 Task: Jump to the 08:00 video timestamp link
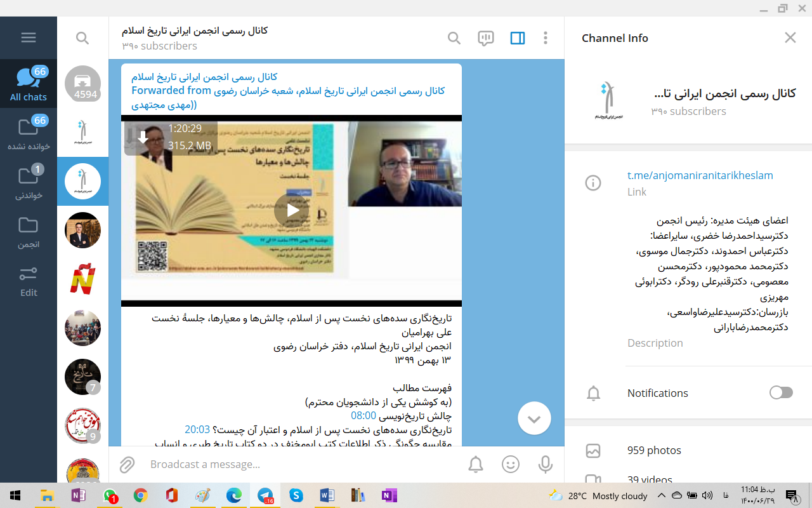tap(363, 415)
